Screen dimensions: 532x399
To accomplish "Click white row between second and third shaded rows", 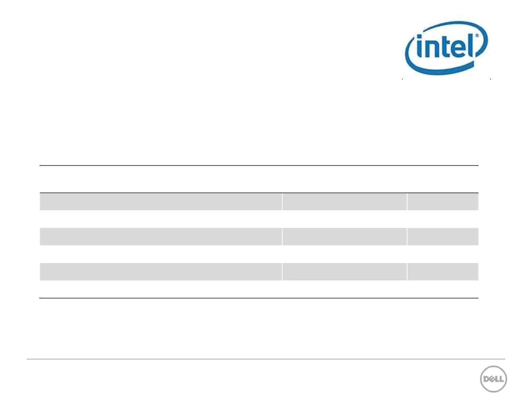I will pos(259,254).
